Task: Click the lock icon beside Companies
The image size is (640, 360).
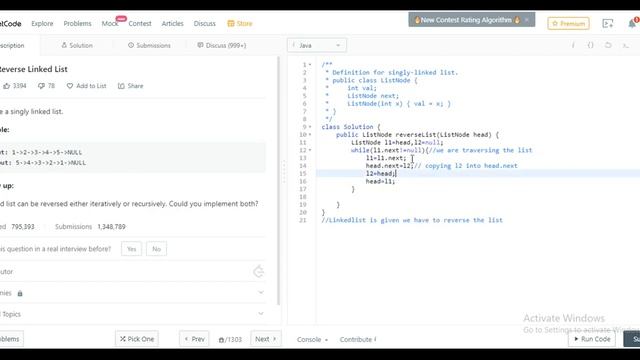Action: point(20,293)
